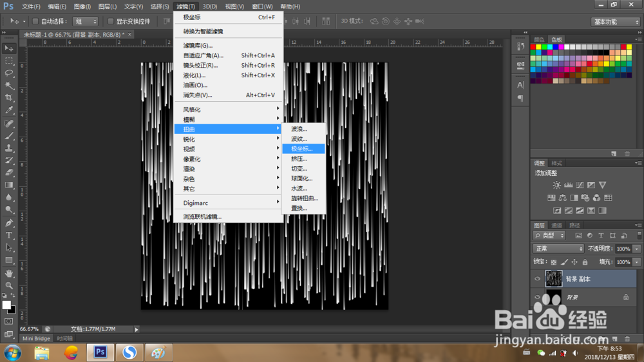Select the Rectangular Marquee tool
The width and height of the screenshot is (644, 362).
(x=8, y=61)
